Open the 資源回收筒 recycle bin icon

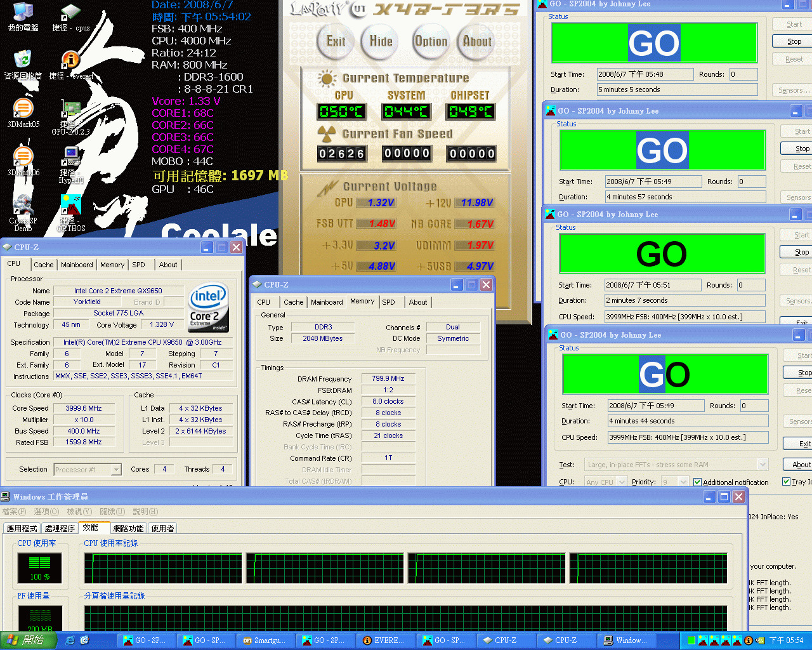pyautogui.click(x=23, y=65)
